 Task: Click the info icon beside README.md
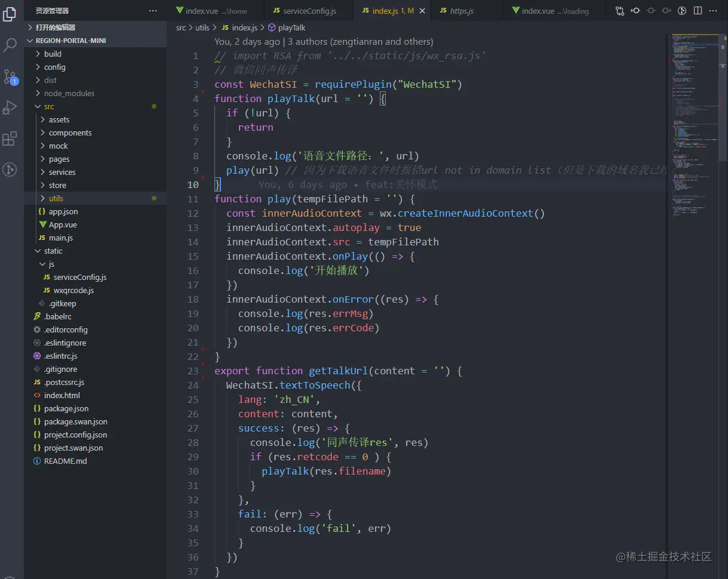[37, 461]
